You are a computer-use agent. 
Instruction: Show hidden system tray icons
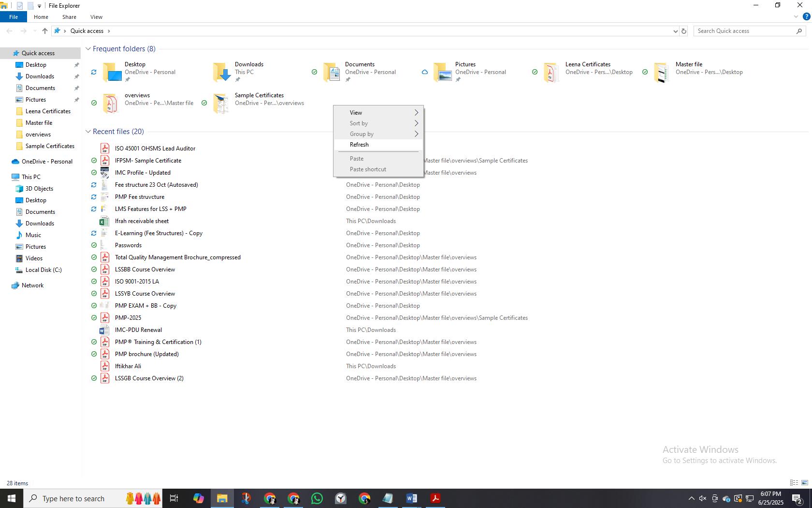click(x=691, y=498)
